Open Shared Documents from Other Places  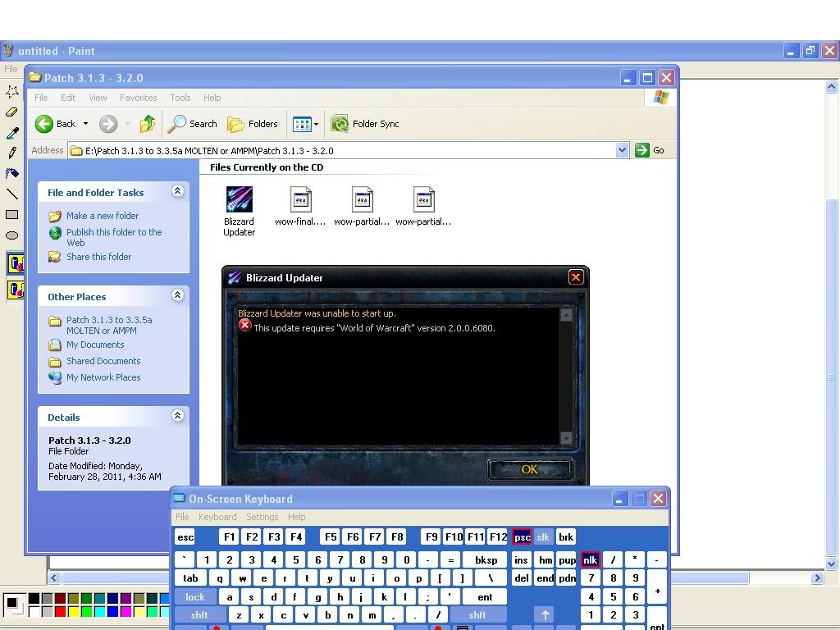click(103, 361)
